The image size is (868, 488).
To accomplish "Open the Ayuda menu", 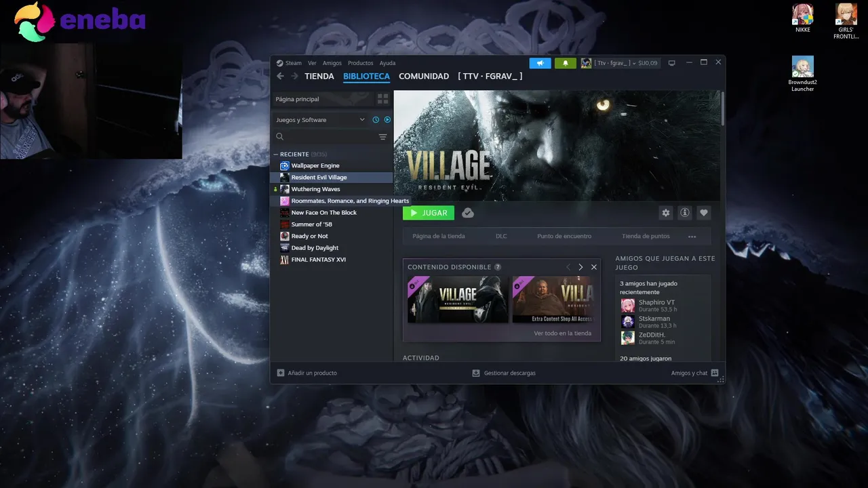I will pyautogui.click(x=387, y=63).
